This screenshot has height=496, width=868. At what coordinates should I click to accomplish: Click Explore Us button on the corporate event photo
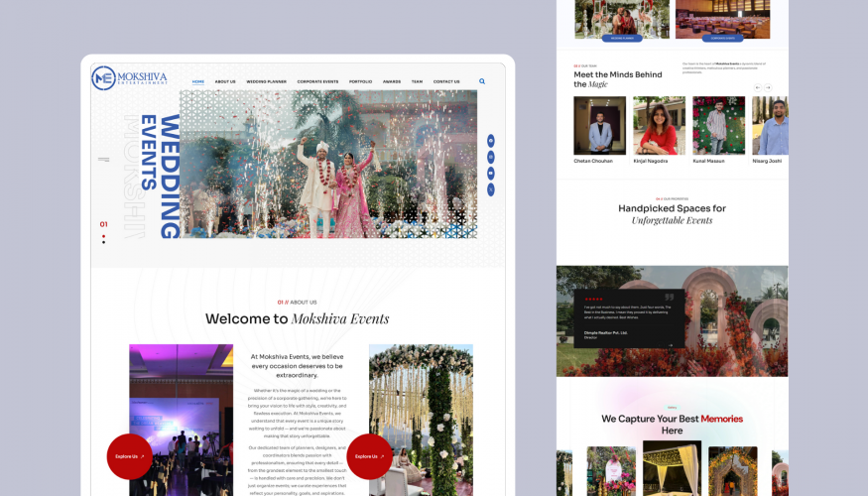pyautogui.click(x=130, y=456)
